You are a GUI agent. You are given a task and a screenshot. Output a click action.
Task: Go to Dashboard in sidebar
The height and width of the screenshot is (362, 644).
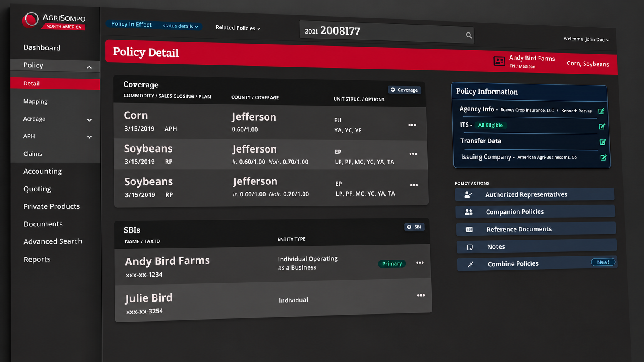click(x=42, y=48)
